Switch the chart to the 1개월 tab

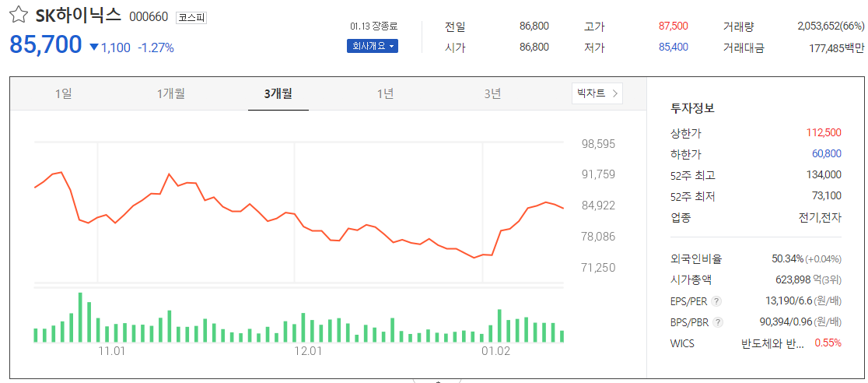coord(170,93)
